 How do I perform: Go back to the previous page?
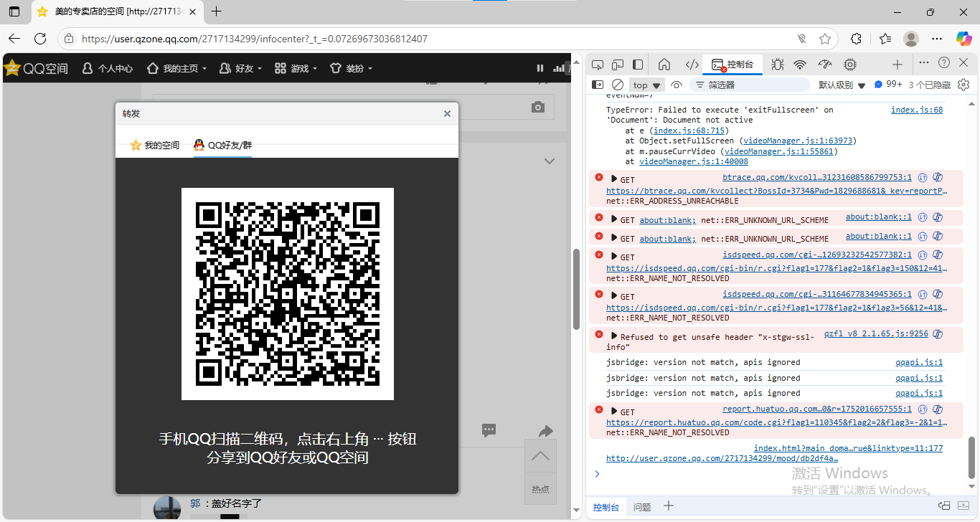coord(14,39)
